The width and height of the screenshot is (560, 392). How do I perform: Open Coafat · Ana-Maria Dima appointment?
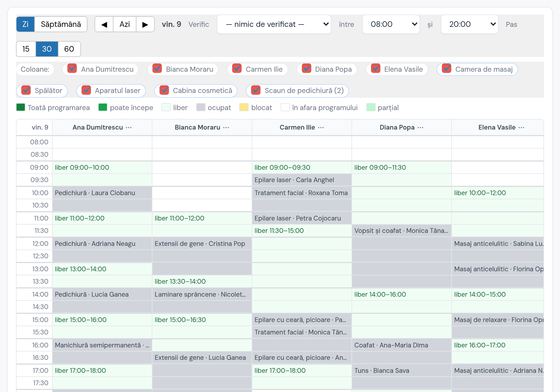pyautogui.click(x=402, y=345)
